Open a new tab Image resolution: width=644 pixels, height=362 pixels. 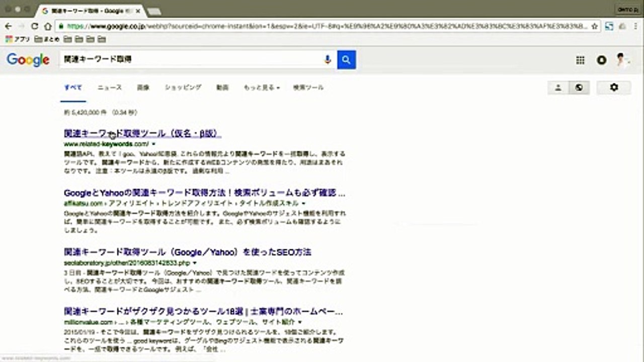(154, 11)
